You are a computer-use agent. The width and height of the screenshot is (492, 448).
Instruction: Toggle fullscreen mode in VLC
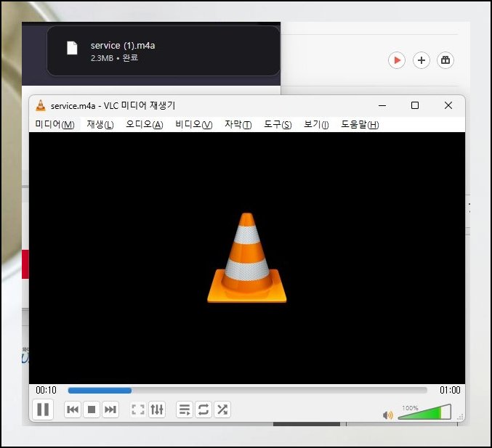tap(138, 410)
